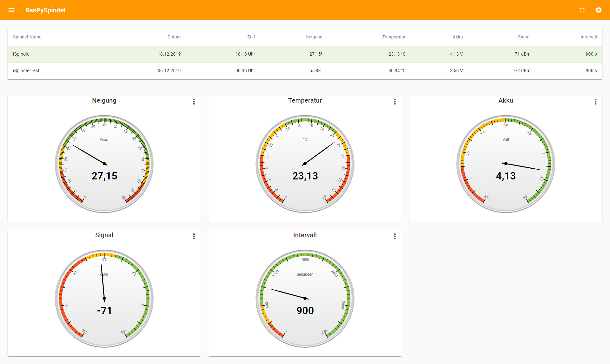Toggle fullscreen mode icon

click(x=582, y=10)
